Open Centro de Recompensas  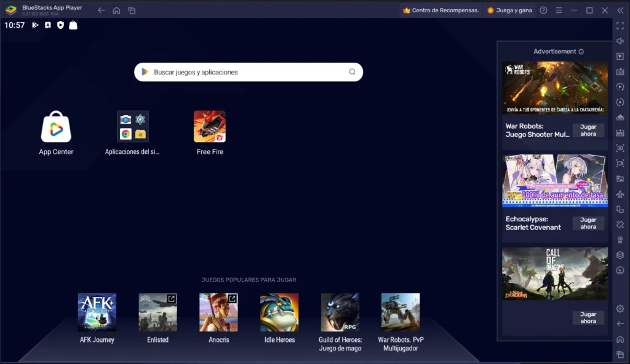(x=441, y=10)
